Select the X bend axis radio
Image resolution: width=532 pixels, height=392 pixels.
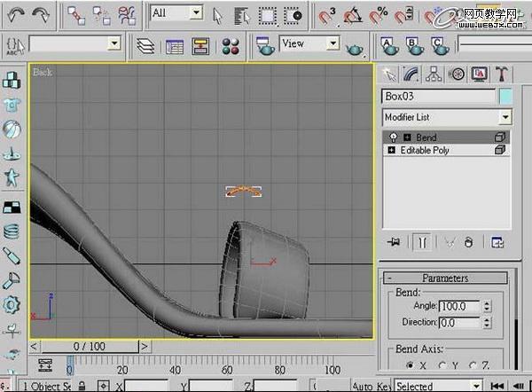pyautogui.click(x=411, y=365)
